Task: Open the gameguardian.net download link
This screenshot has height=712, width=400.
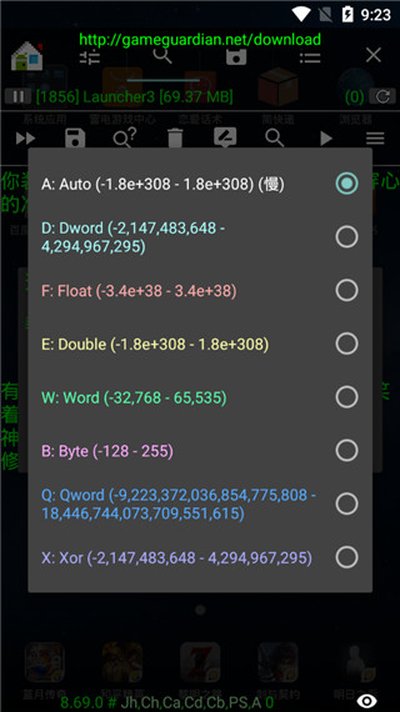Action: tap(200, 39)
